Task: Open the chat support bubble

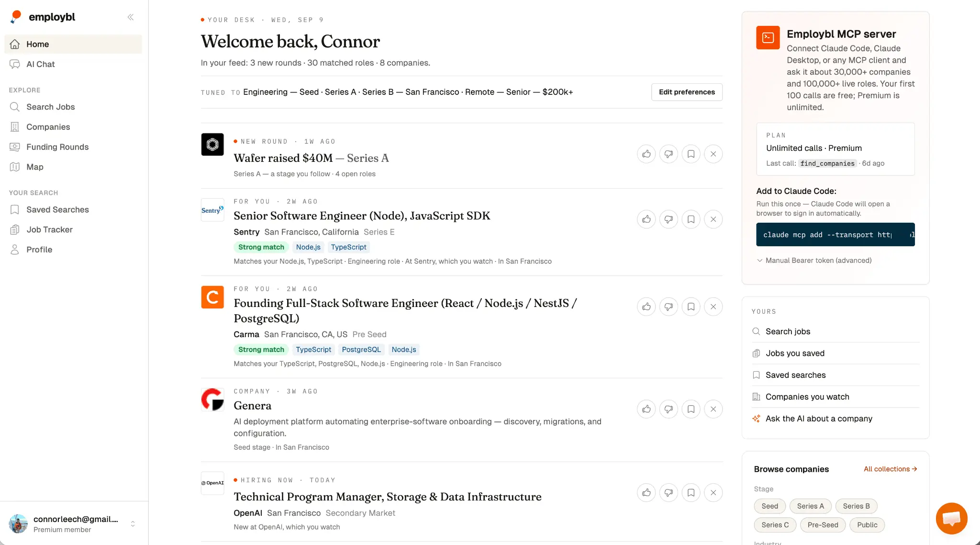Action: coord(951,518)
